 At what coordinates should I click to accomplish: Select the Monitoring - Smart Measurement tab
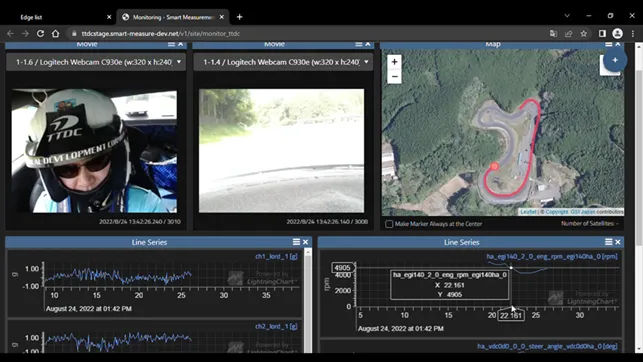(173, 17)
